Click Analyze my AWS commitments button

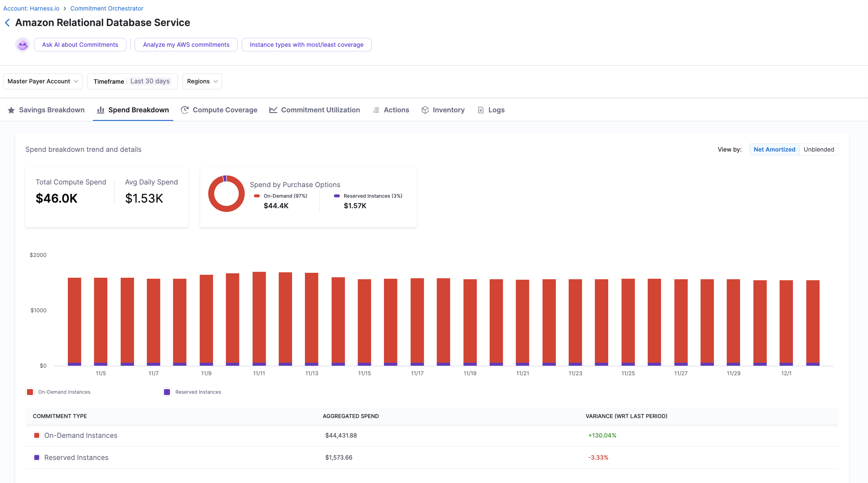click(186, 44)
